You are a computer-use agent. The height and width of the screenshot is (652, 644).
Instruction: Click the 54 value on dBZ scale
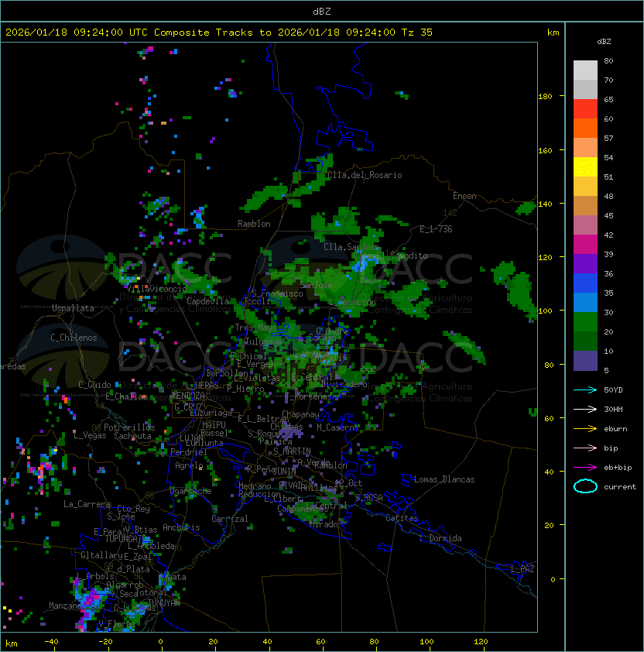pos(608,158)
